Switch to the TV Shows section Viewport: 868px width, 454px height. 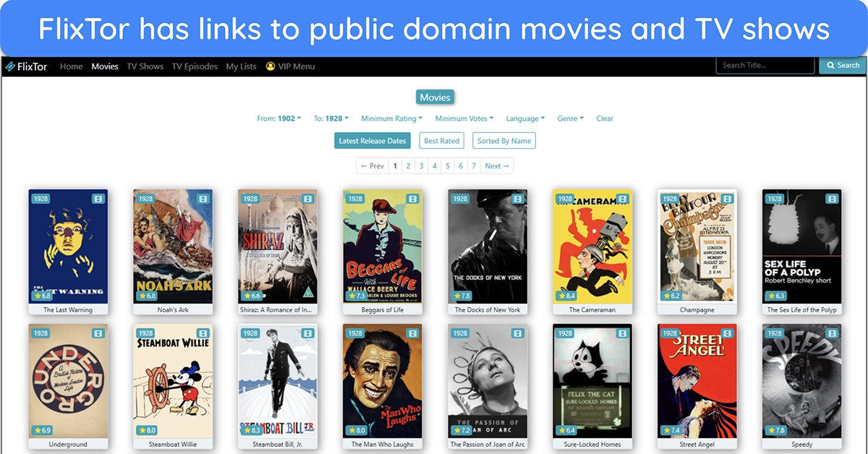click(145, 66)
